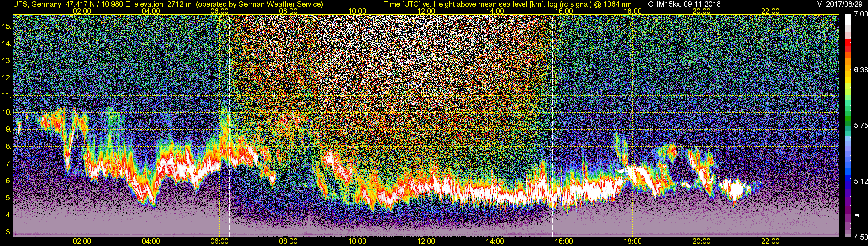Click the '12:00' label on top time axis
868x246 pixels.
[426, 11]
